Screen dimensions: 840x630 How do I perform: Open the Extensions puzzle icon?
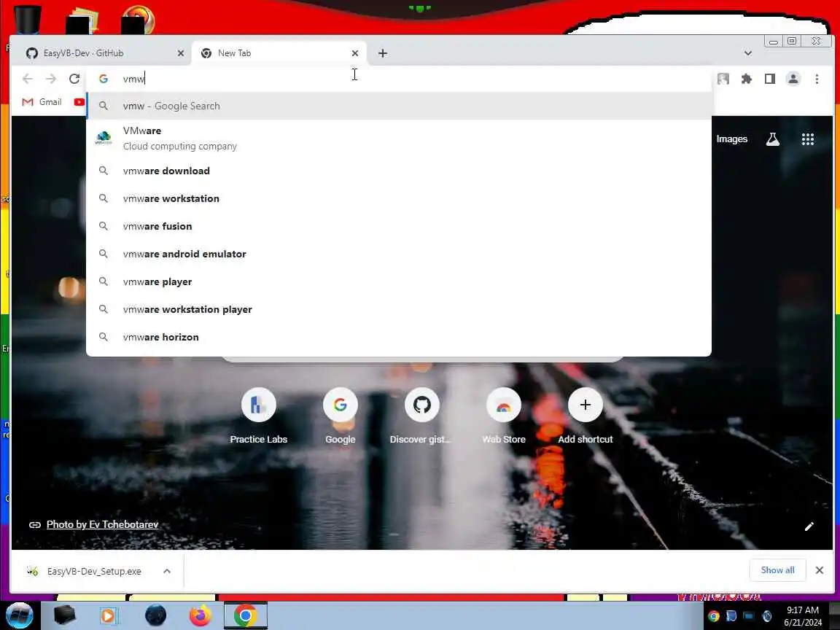746,79
